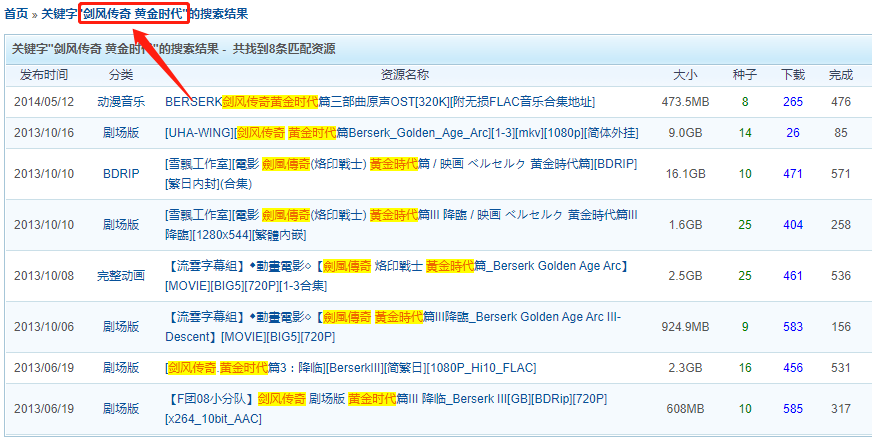
Task: Go to 首页 breadcrumb link
Action: (16, 14)
